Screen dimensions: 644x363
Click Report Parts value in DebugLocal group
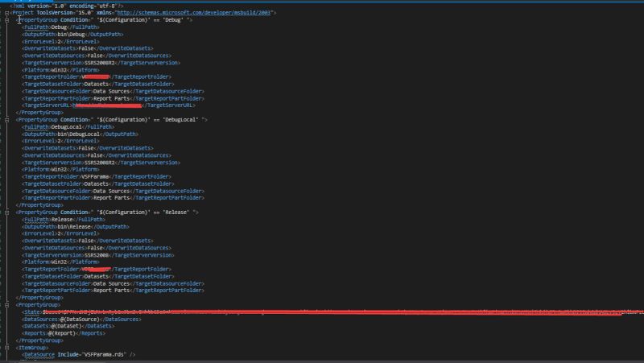point(111,198)
